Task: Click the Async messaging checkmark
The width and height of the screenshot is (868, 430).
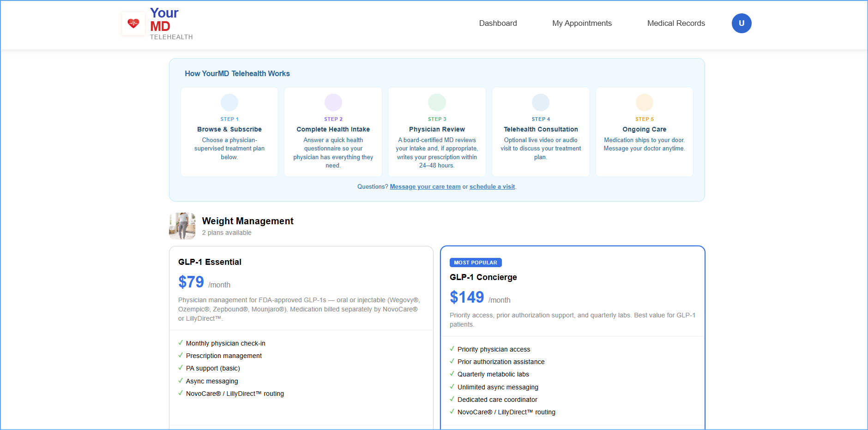Action: pos(181,381)
